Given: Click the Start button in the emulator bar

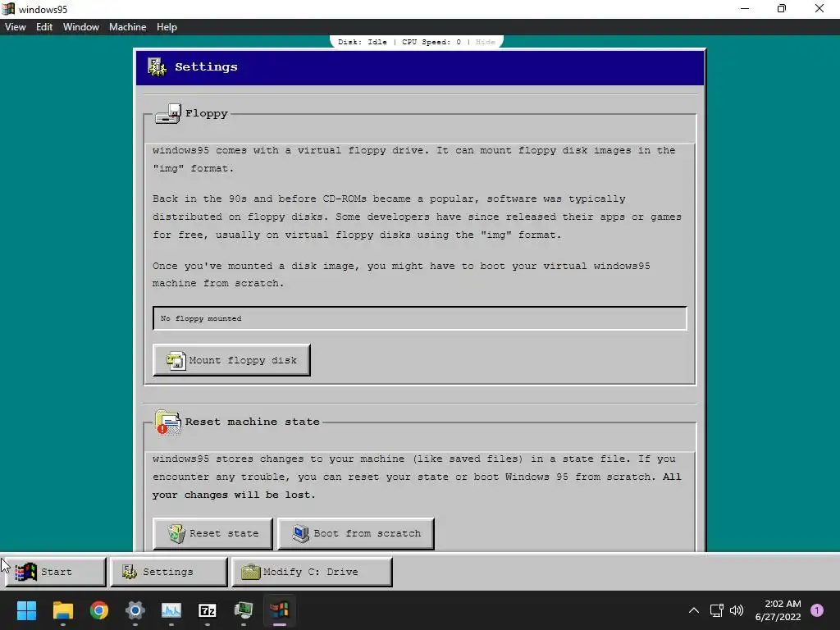Looking at the screenshot, I should (56, 572).
